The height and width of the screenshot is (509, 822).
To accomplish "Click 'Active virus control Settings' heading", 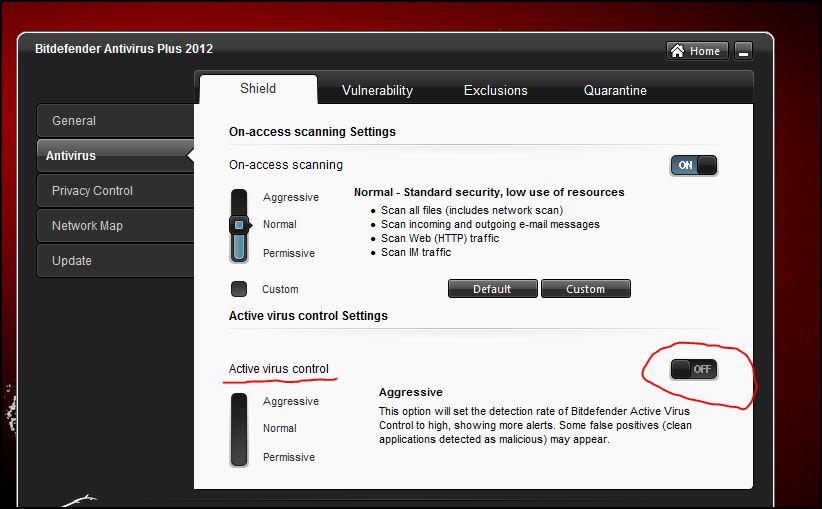I will point(308,316).
